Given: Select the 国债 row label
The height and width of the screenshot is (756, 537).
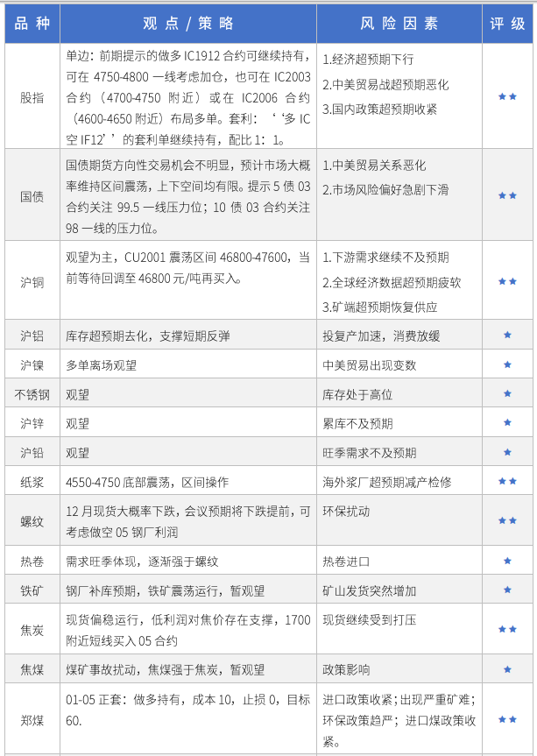Looking at the screenshot, I should (x=32, y=196).
